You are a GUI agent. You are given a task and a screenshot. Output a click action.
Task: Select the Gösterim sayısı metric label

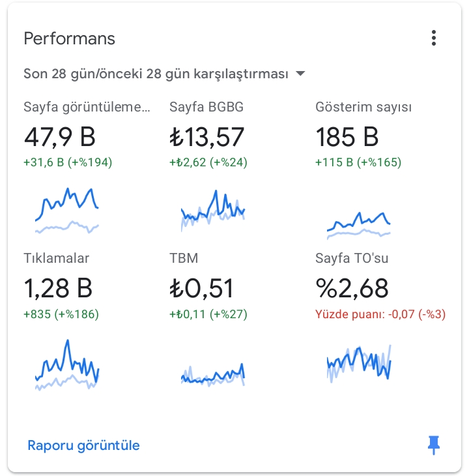[x=363, y=107]
